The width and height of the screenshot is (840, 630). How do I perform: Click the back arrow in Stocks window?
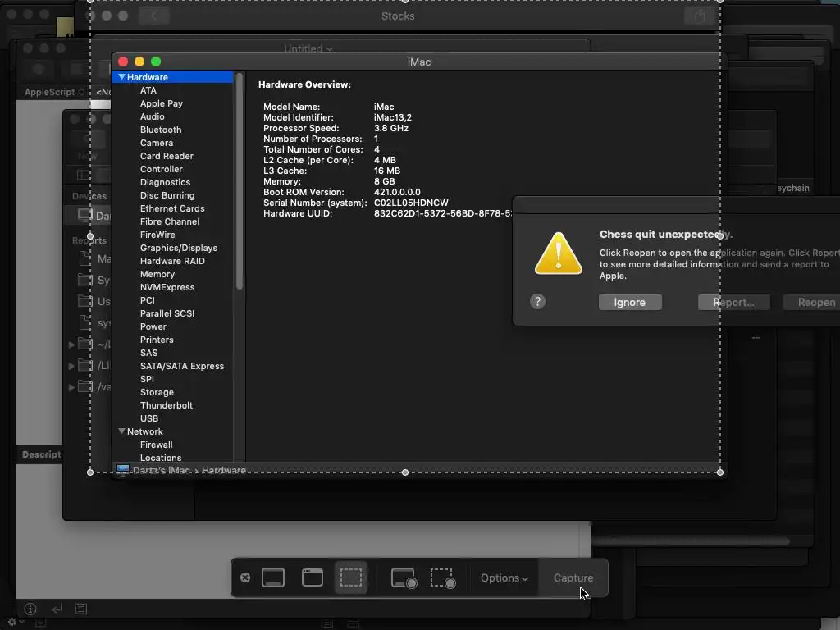(x=153, y=16)
